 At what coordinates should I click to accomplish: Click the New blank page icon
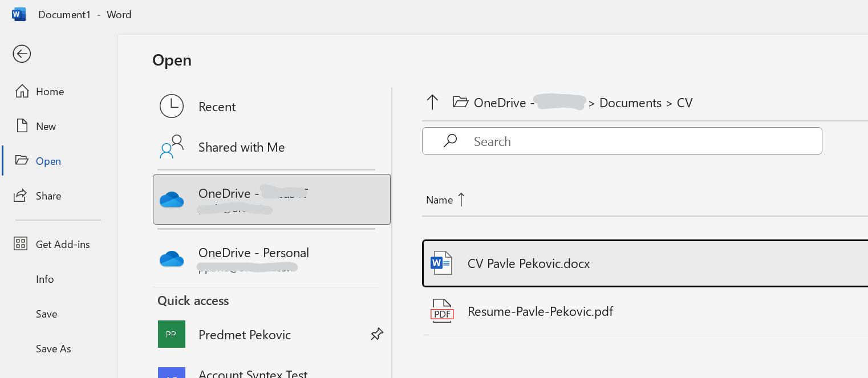(22, 126)
